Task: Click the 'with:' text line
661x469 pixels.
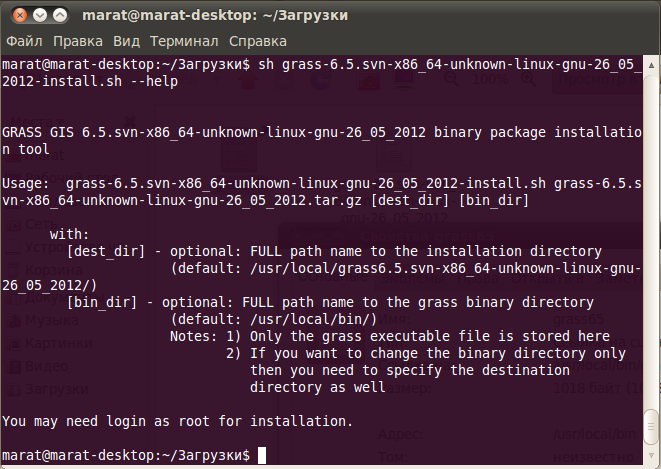Action: pos(70,234)
